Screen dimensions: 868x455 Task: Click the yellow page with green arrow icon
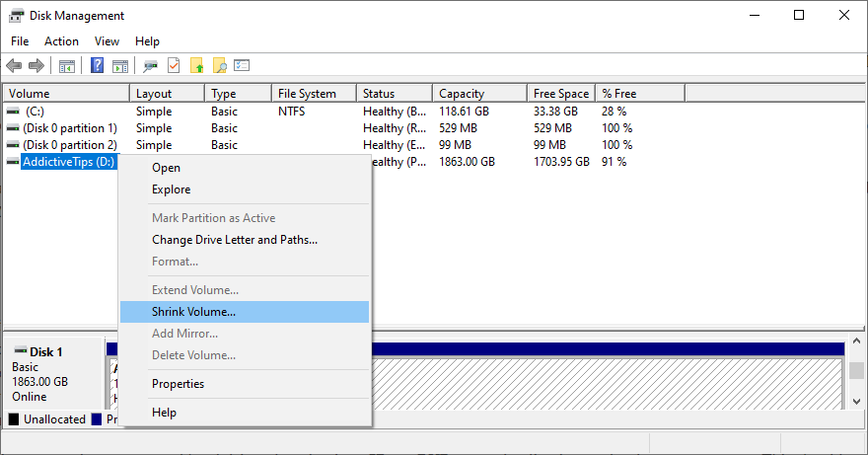click(196, 66)
